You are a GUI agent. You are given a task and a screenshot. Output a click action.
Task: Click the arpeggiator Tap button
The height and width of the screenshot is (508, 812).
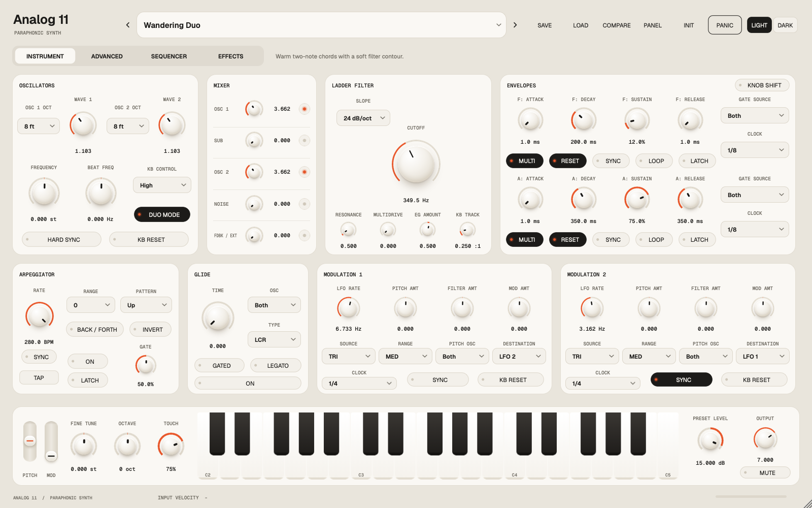[x=39, y=377]
